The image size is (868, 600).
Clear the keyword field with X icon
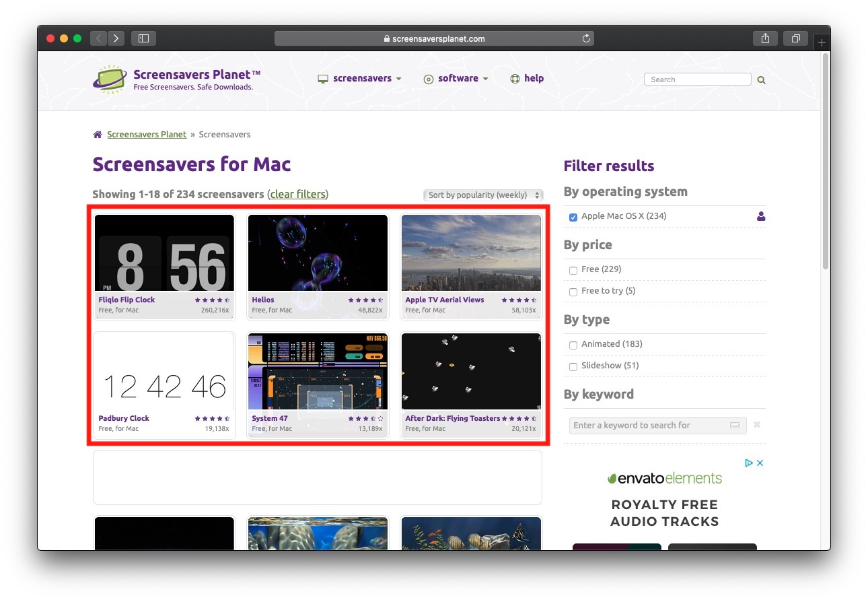tap(757, 425)
